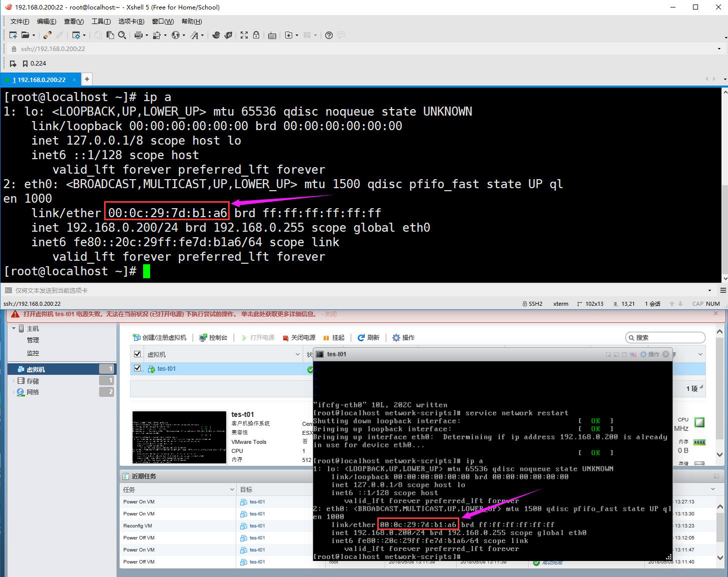728x577 pixels.
Task: Click the globe encoding icon
Action: 176,35
